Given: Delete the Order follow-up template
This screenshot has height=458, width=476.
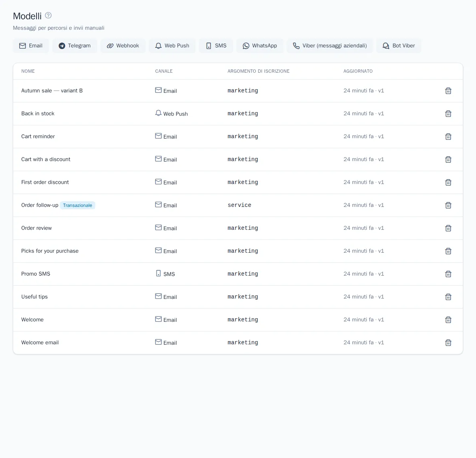Looking at the screenshot, I should click(x=448, y=205).
